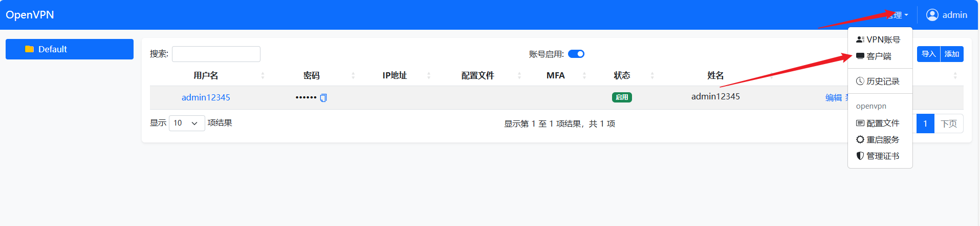Click the 管理证书 shield icon

click(860, 156)
